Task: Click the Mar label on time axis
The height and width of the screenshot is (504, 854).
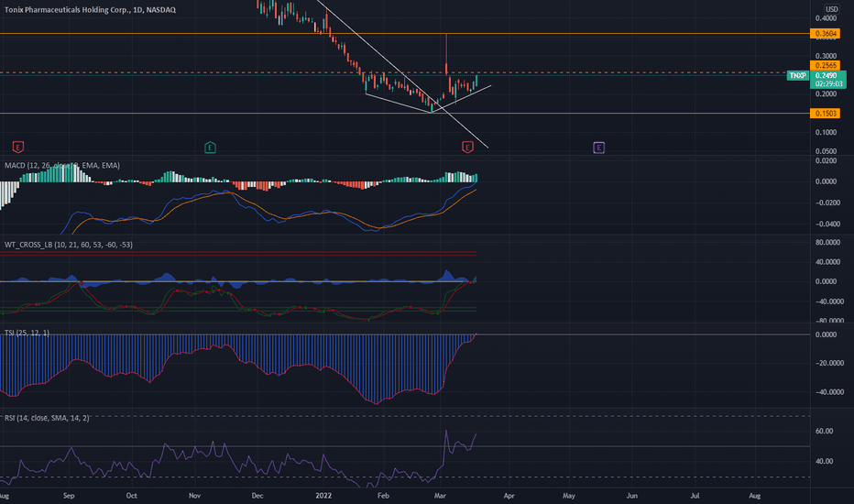Action: click(440, 496)
